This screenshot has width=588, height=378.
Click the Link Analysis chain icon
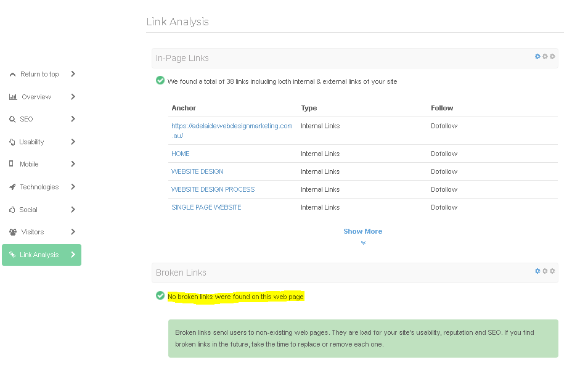(12, 255)
